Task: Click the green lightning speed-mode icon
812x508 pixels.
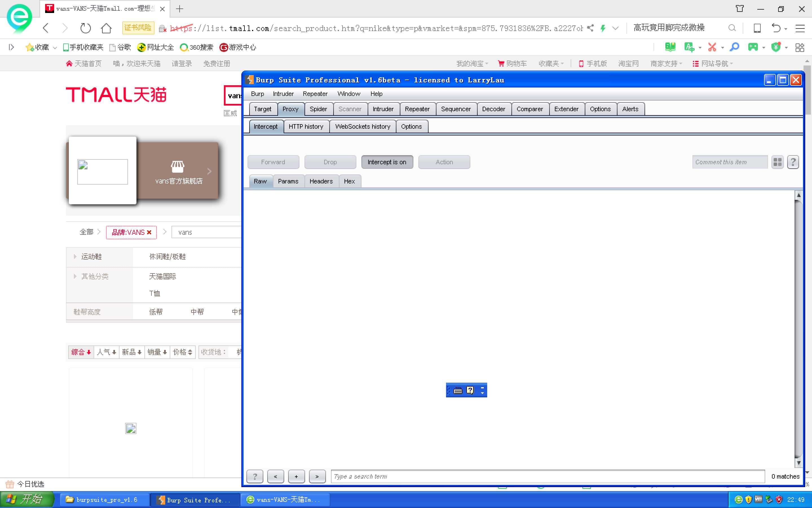Action: pyautogui.click(x=603, y=28)
